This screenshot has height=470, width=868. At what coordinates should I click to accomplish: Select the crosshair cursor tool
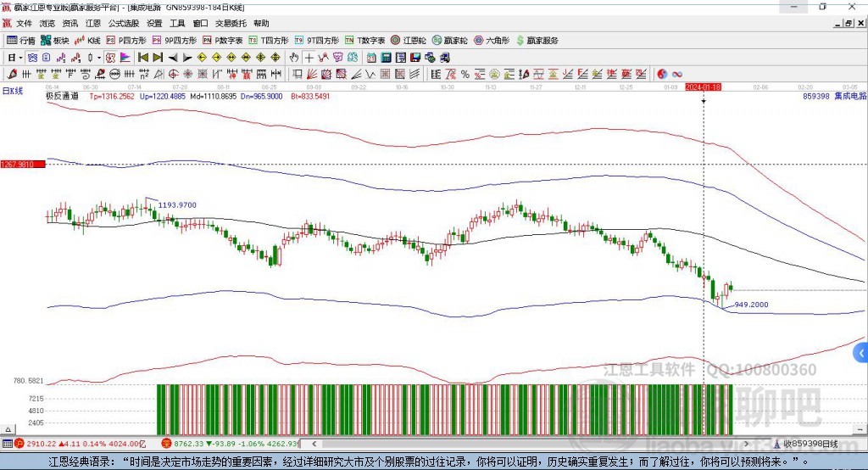309,57
